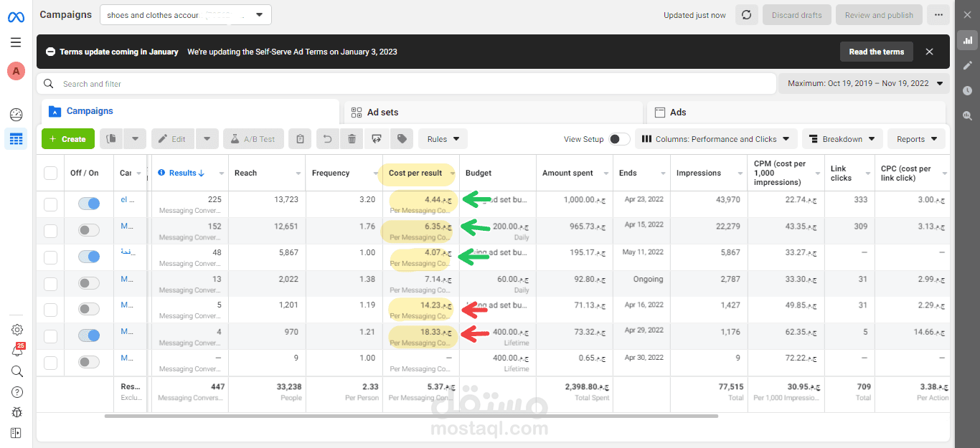Open the Rules dropdown
The height and width of the screenshot is (448, 980).
coord(443,139)
